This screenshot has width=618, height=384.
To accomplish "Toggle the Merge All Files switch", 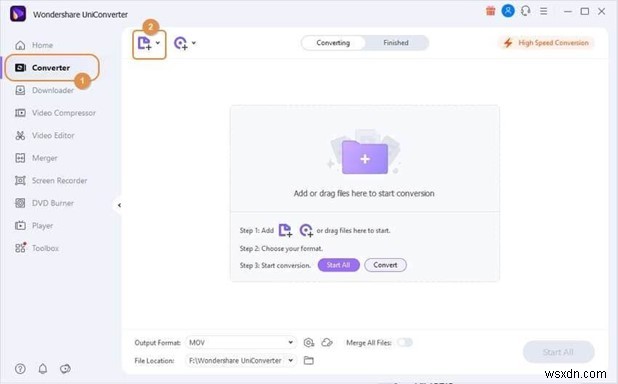I will [405, 342].
